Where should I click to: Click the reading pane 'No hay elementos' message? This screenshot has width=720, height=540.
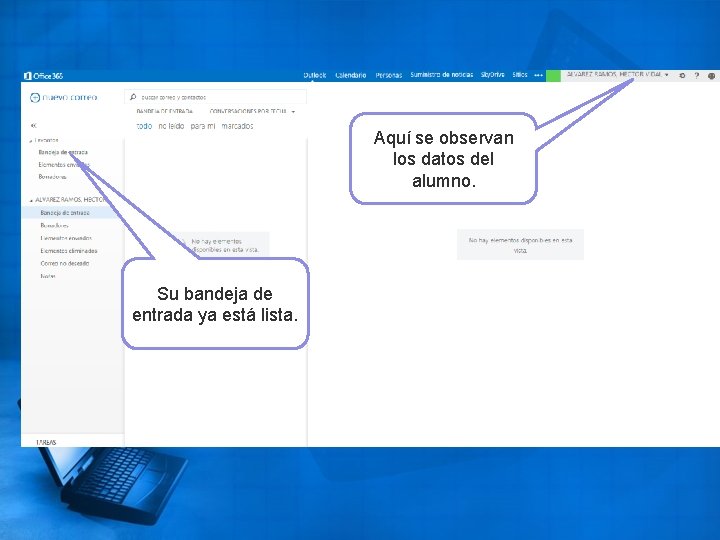tap(520, 245)
